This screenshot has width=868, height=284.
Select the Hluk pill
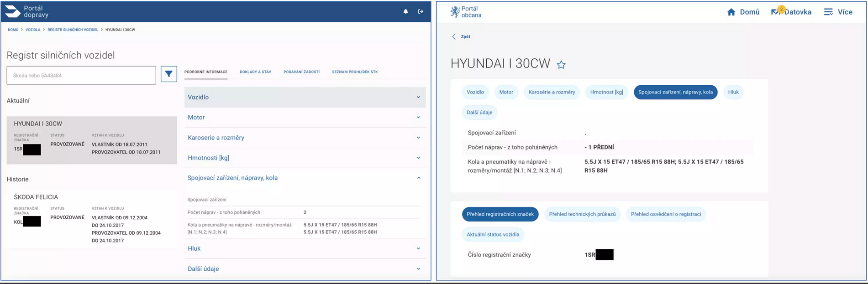pos(733,92)
